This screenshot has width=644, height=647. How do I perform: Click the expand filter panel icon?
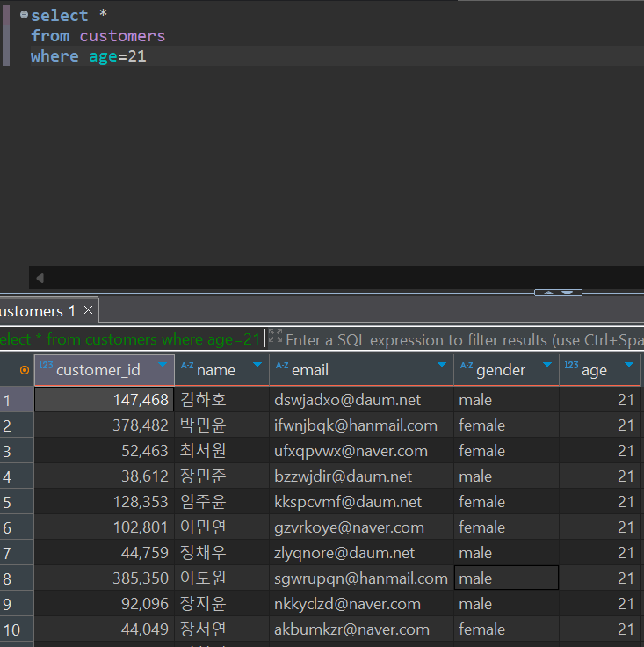click(275, 336)
